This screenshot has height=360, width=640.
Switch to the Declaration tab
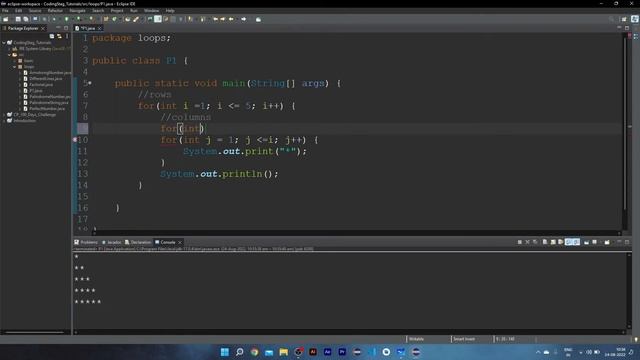tap(138, 242)
